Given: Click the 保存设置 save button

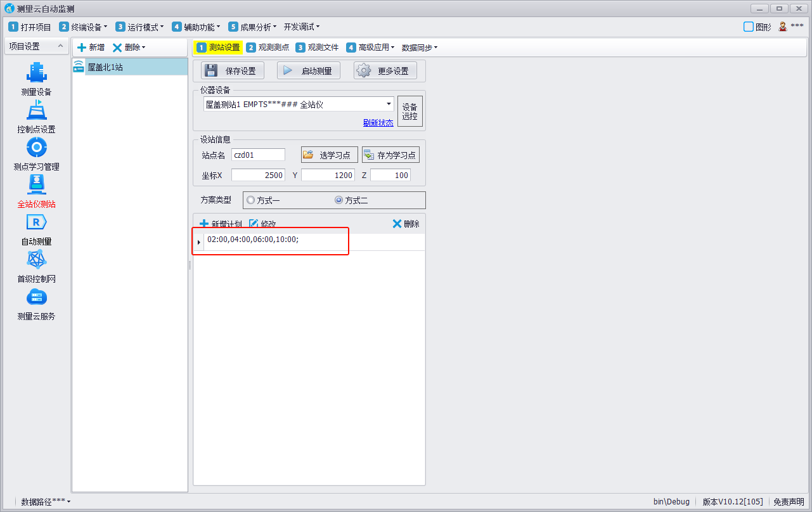Looking at the screenshot, I should click(x=232, y=71).
